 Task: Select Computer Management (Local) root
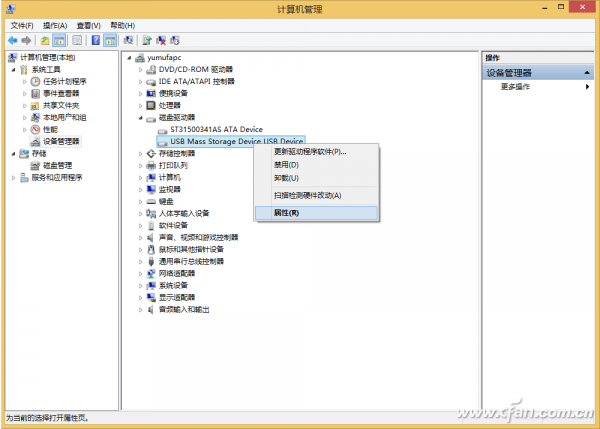[x=47, y=57]
